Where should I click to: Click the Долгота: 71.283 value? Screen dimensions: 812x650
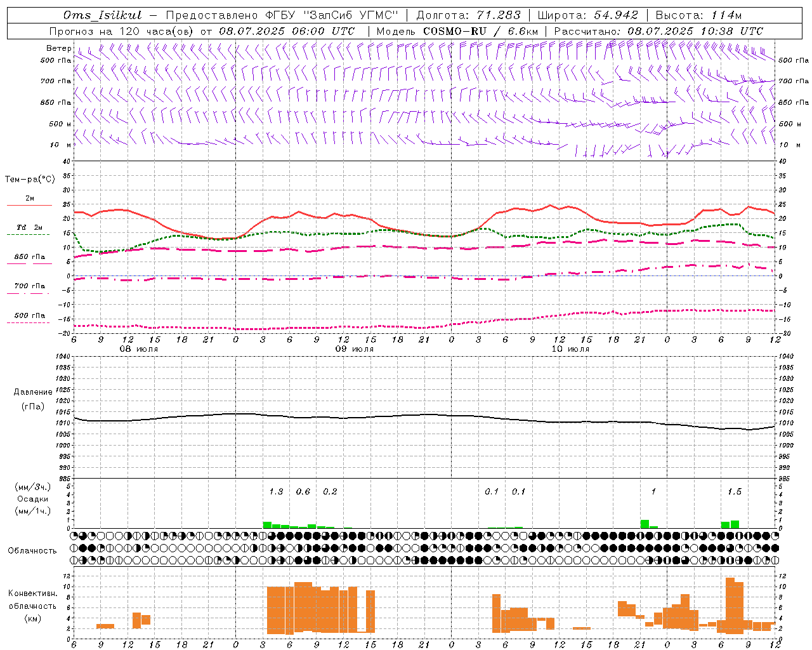(468, 15)
